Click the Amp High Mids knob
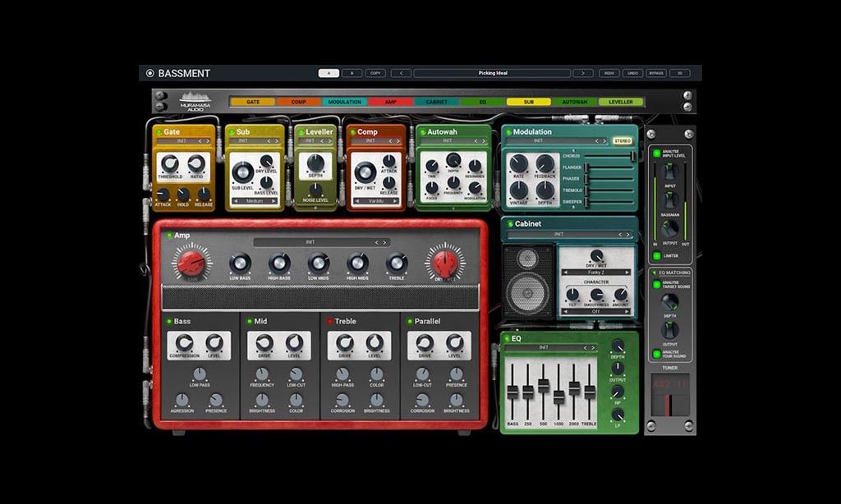This screenshot has width=841, height=504. [357, 263]
